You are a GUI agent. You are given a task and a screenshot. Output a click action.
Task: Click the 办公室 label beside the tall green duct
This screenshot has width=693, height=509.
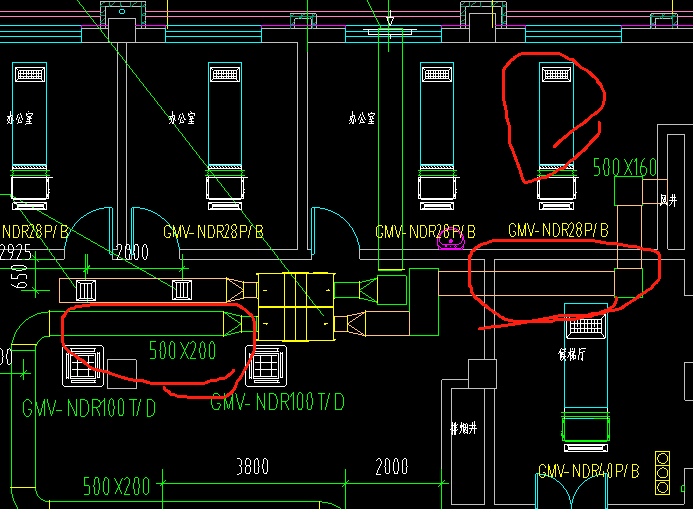362,118
